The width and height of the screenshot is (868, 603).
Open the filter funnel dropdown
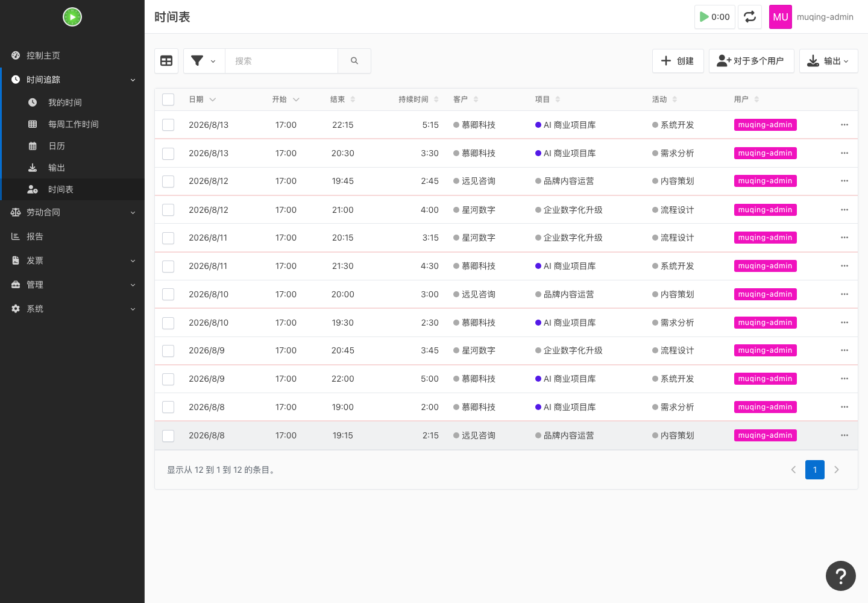[x=204, y=61]
